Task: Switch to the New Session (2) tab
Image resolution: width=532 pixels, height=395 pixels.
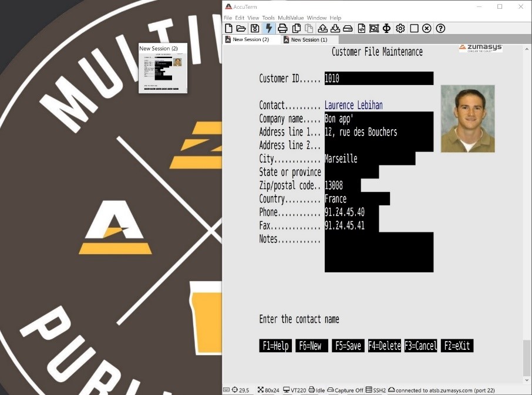Action: [250, 39]
